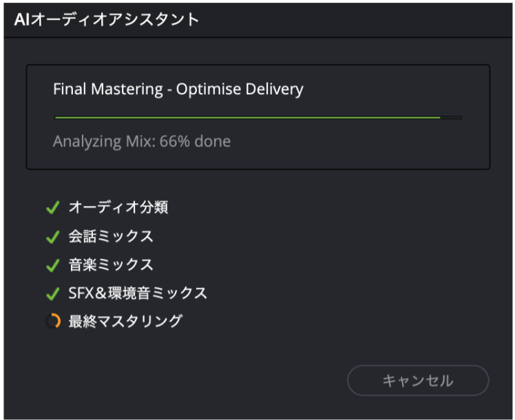The width and height of the screenshot is (515, 420).
Task: Select the 音楽ミックス step label
Action: 111,265
